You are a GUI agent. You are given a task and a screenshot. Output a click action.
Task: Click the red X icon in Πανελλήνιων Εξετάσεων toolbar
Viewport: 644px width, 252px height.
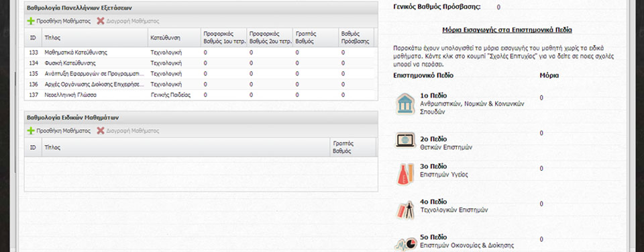pyautogui.click(x=101, y=21)
